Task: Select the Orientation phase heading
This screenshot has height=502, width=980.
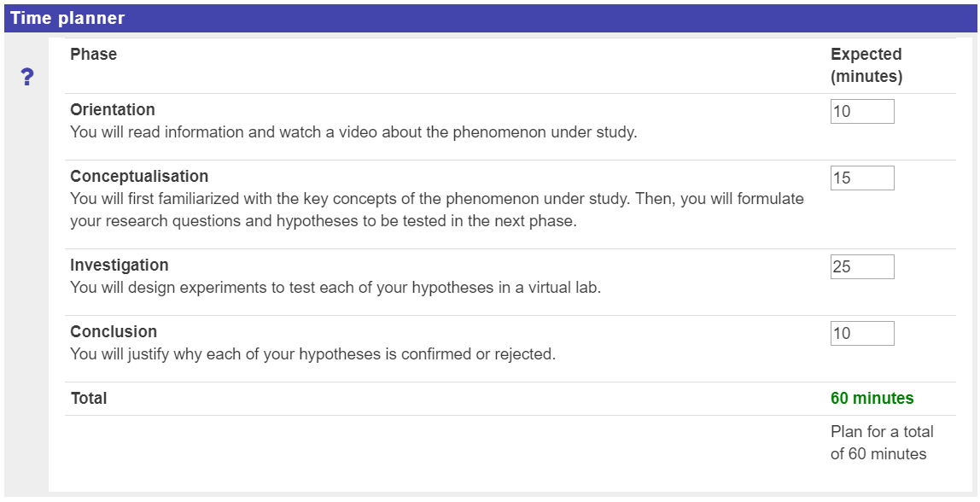Action: pos(113,109)
